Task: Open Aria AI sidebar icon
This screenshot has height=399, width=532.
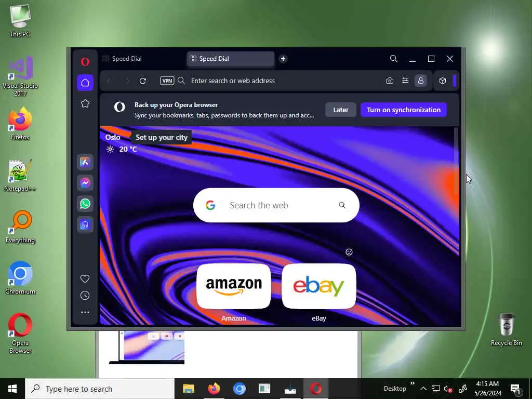Action: (85, 162)
